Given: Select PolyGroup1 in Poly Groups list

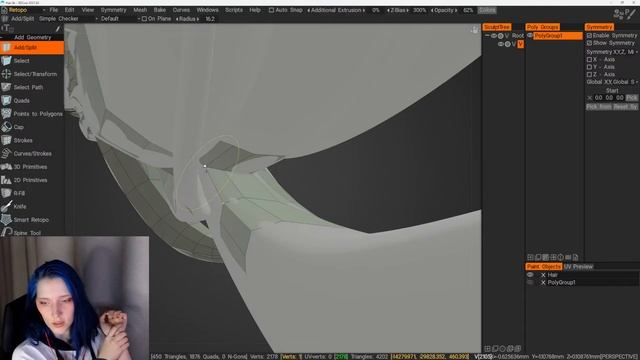Looking at the screenshot, I should (x=558, y=36).
